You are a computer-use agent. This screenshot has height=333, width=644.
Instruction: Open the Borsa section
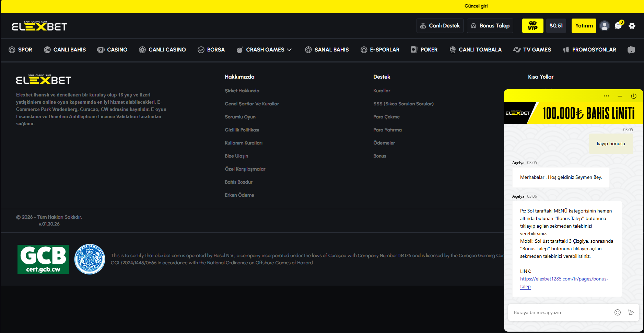211,50
